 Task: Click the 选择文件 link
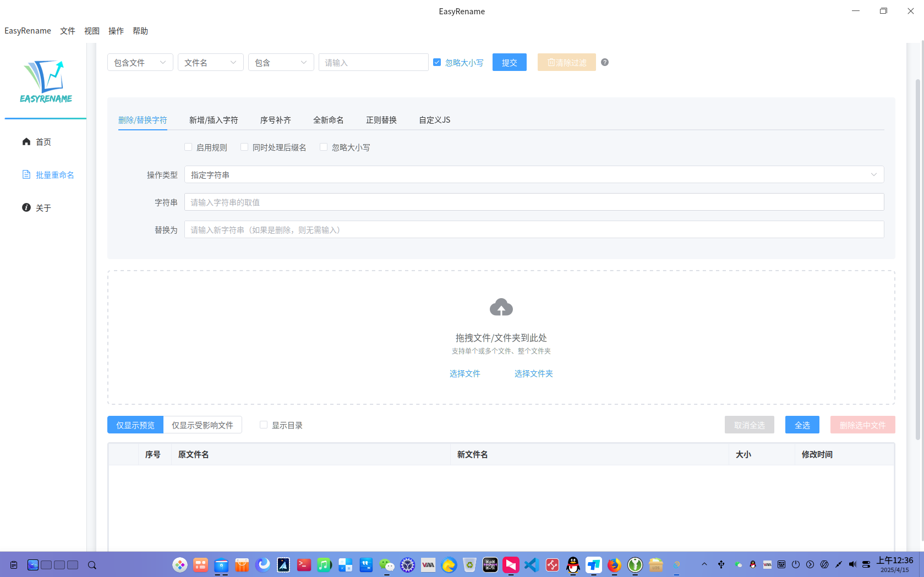(465, 373)
